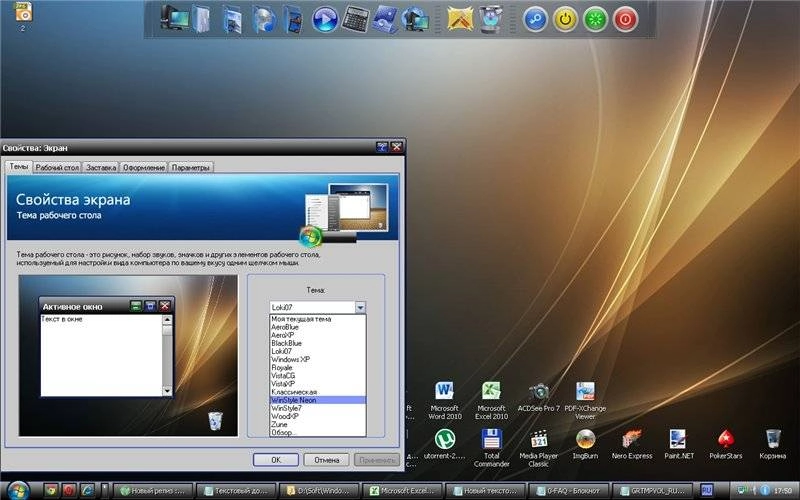Switch to the Оформление tab
Screen dimensions: 800x500
144,167
